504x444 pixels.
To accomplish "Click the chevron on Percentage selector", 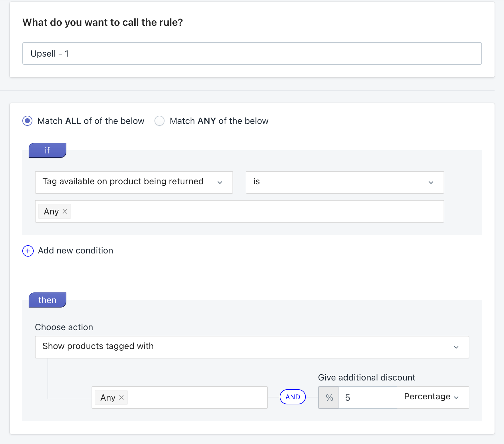I will click(456, 397).
